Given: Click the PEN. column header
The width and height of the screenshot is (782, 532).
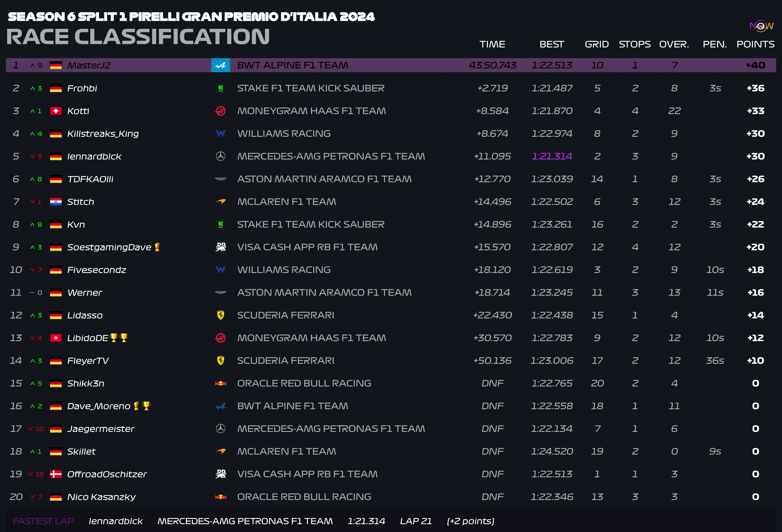Looking at the screenshot, I should pos(715,45).
